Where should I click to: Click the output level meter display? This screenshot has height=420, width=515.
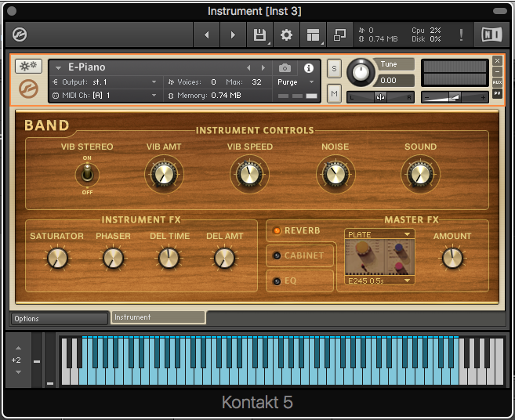pyautogui.click(x=455, y=73)
